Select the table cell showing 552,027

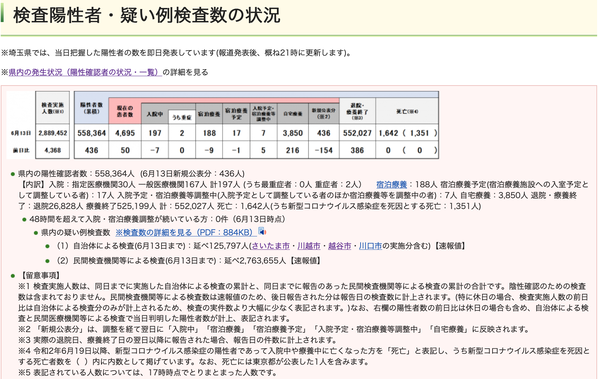(x=357, y=133)
